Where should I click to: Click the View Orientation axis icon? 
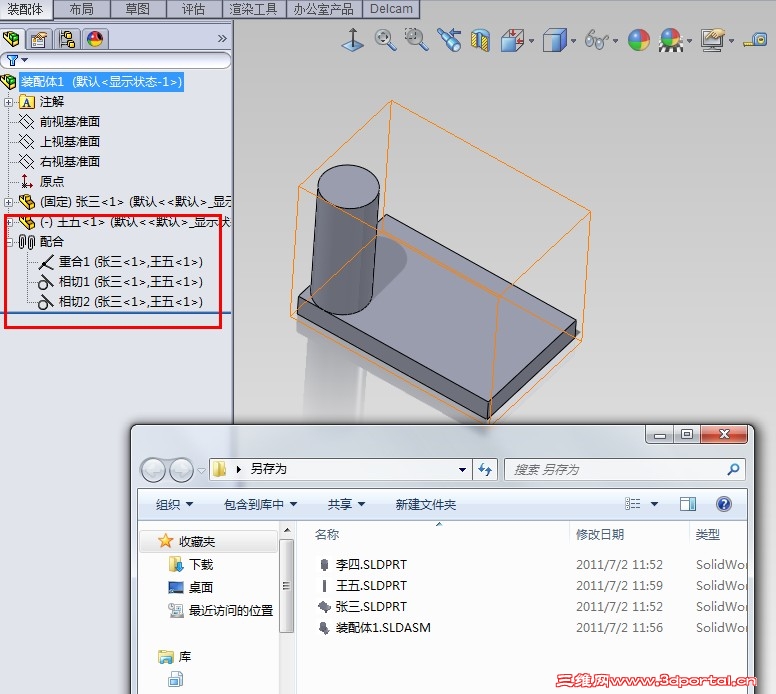[353, 40]
